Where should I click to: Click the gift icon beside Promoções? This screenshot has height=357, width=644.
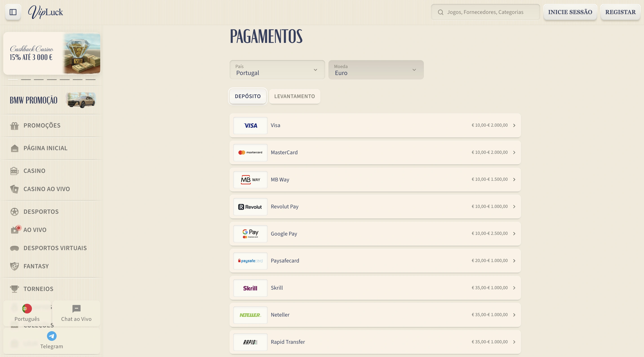click(15, 126)
